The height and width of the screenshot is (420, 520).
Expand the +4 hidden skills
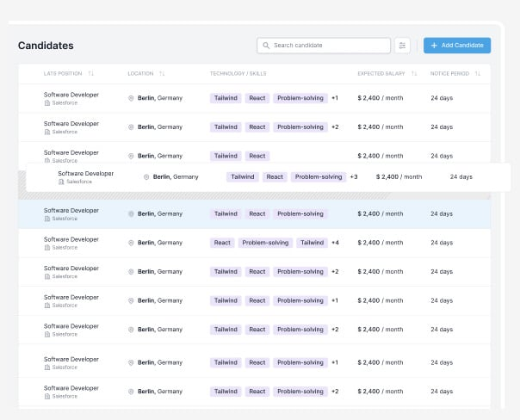pos(335,243)
